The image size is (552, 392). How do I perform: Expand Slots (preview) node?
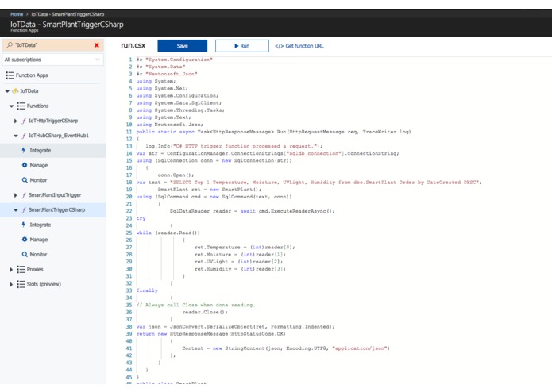11,284
